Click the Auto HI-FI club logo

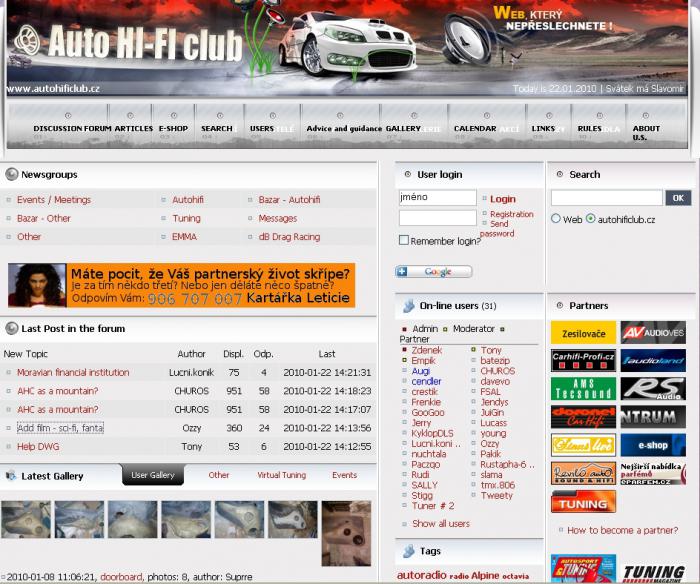tap(130, 44)
